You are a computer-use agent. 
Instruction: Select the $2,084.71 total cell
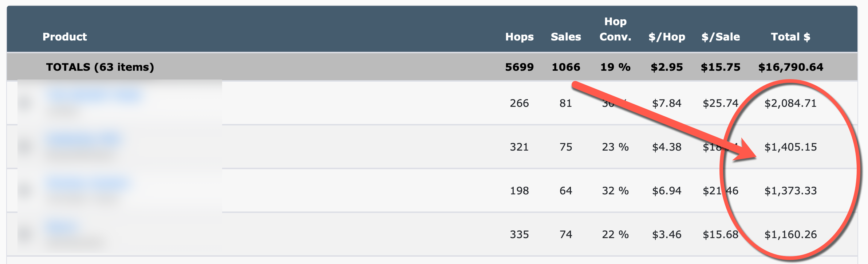tap(790, 103)
